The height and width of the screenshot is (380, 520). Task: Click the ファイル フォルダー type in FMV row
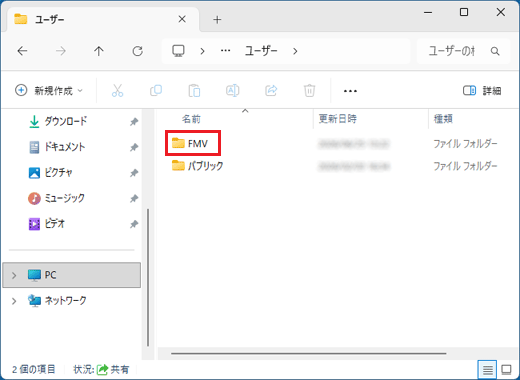pos(465,144)
